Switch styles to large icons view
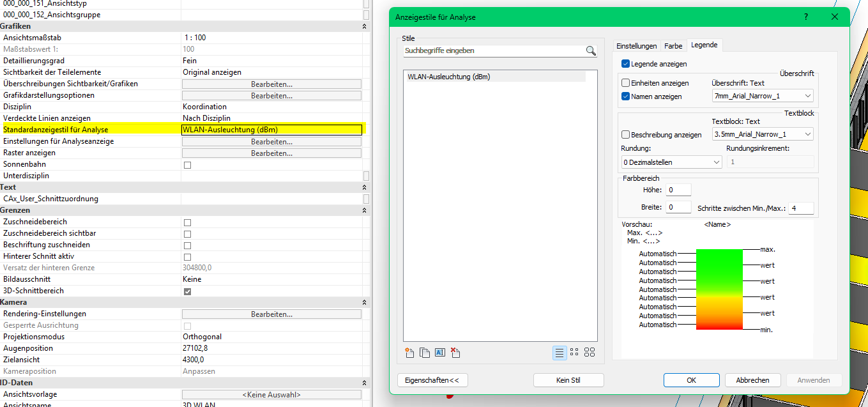The height and width of the screenshot is (407, 868). click(590, 353)
